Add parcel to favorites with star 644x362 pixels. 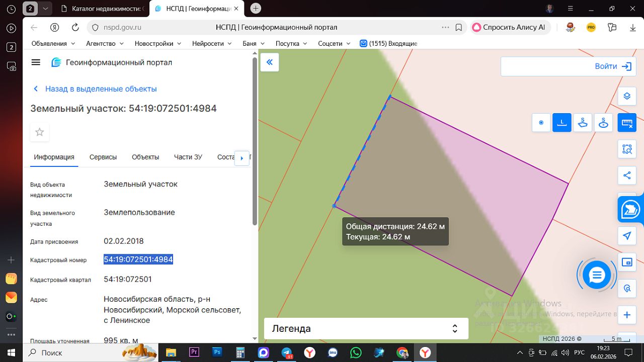[40, 132]
